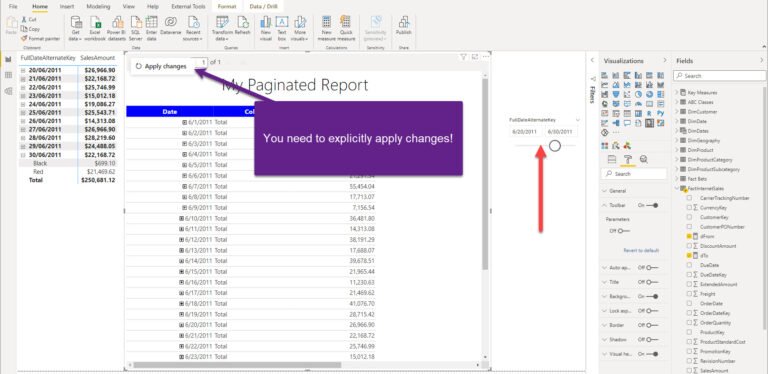Open the Fields well pane icon

click(611, 160)
